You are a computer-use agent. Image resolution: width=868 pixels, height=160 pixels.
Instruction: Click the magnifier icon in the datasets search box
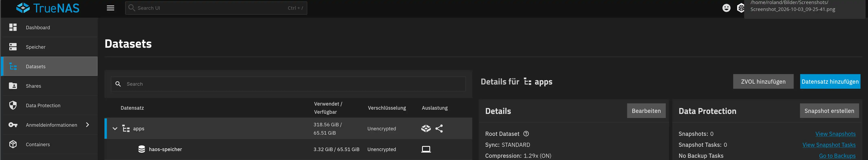point(118,84)
